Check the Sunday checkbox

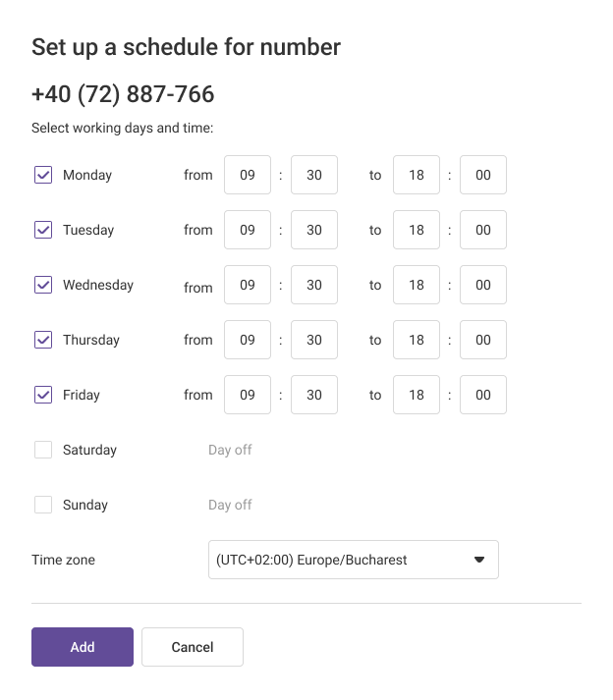(43, 505)
